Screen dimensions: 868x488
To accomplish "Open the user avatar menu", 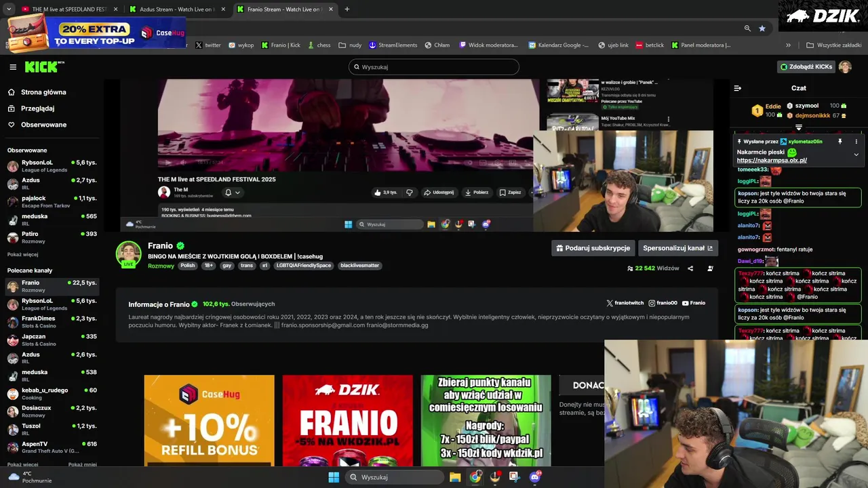I will 845,67.
